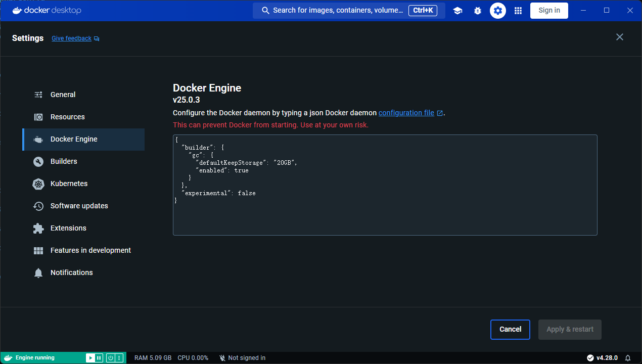Open the Resources settings tab

pos(83,117)
